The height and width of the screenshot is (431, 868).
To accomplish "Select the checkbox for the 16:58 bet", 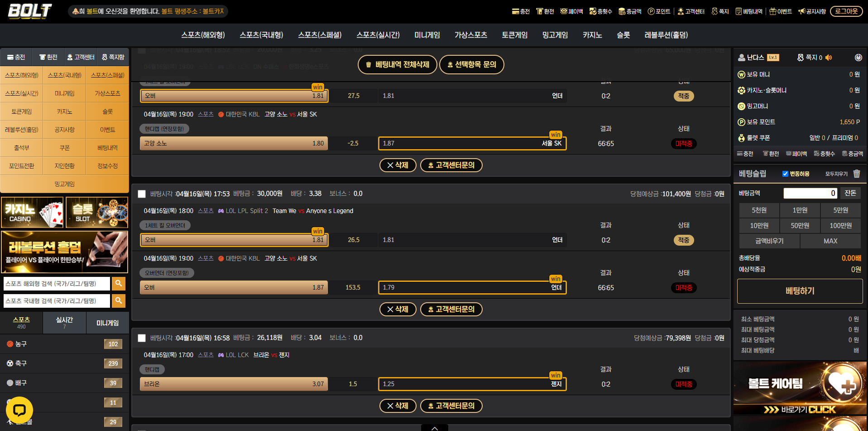I will [142, 338].
